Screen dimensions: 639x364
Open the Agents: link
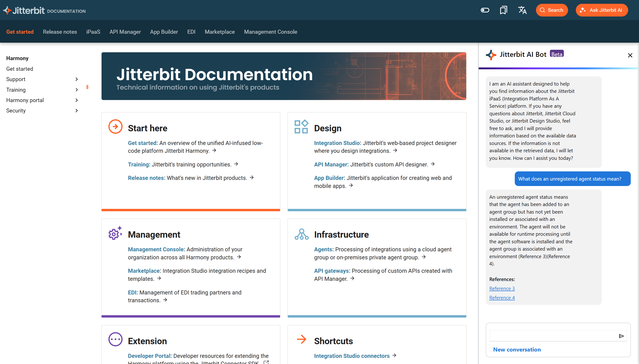click(x=324, y=249)
